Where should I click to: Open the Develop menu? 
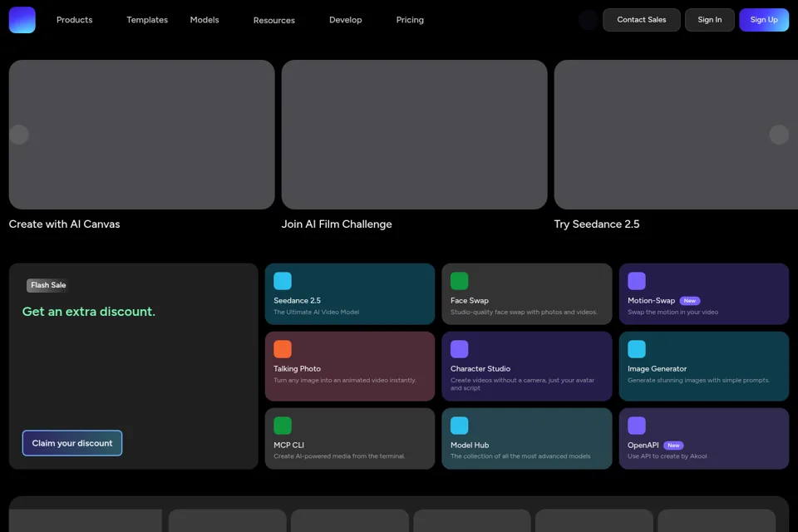coord(345,20)
